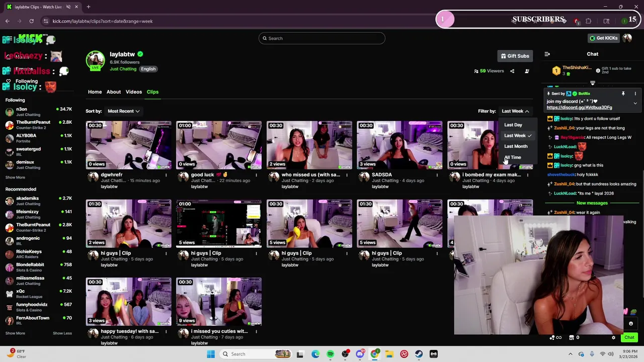Click Show Less under Recommended
The image size is (644, 362).
pos(62,333)
